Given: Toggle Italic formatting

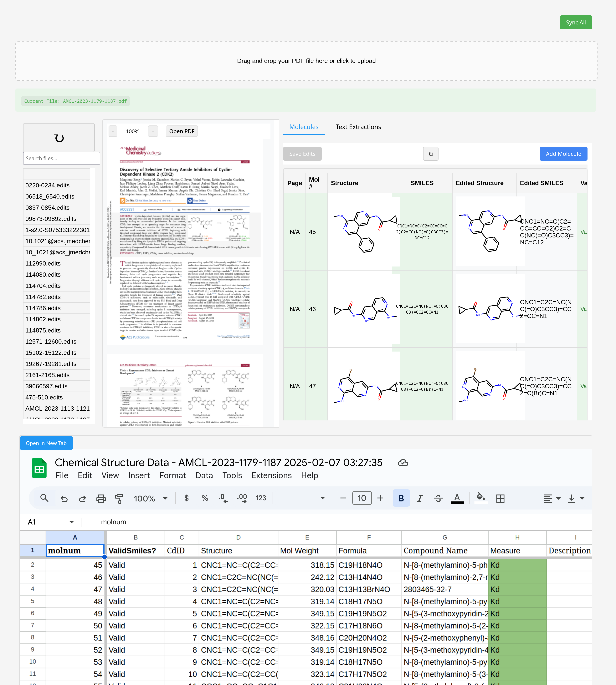Looking at the screenshot, I should pyautogui.click(x=420, y=498).
